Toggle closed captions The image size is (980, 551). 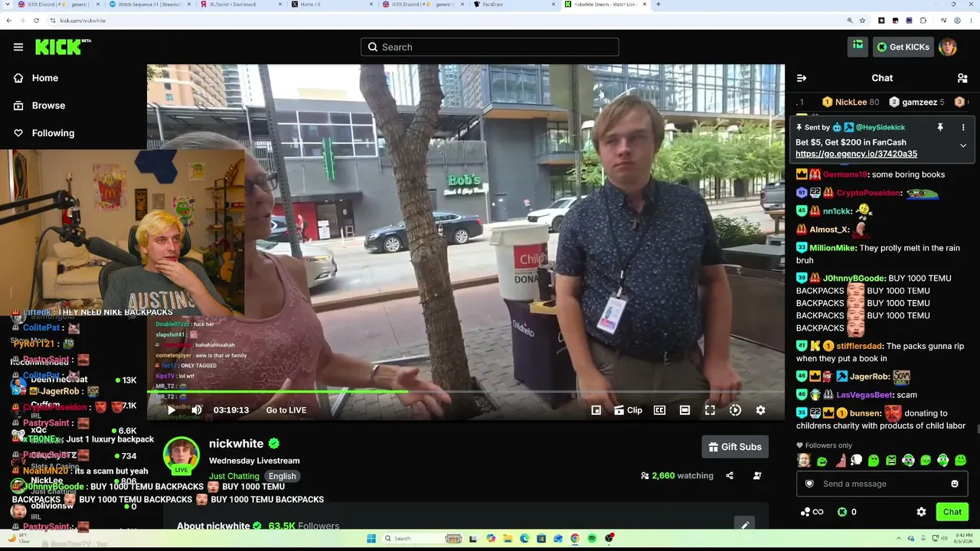pyautogui.click(x=659, y=410)
